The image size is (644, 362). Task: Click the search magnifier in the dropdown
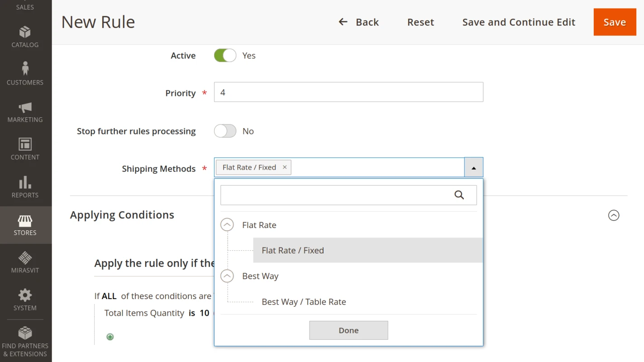pos(459,195)
